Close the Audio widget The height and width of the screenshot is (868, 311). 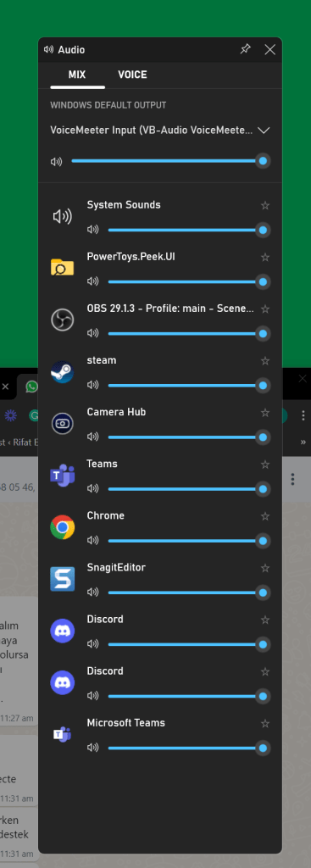(270, 50)
